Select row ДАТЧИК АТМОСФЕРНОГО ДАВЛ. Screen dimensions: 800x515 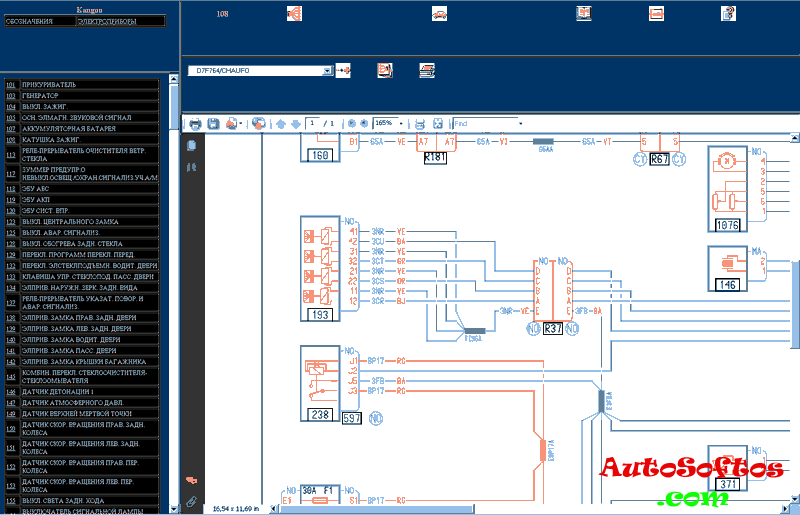pyautogui.click(x=82, y=403)
